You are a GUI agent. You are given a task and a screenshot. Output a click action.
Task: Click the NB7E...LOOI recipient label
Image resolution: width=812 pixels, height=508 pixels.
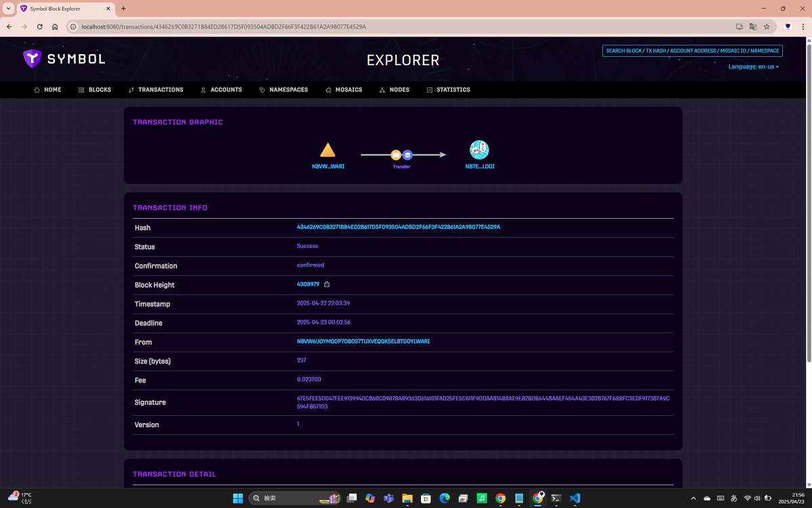pyautogui.click(x=480, y=166)
